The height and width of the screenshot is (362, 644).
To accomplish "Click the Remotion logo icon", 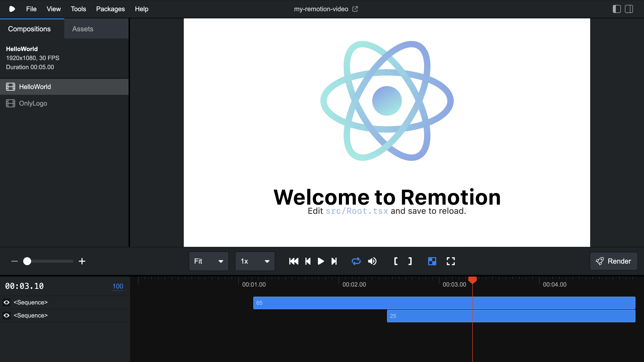I will pos(12,9).
